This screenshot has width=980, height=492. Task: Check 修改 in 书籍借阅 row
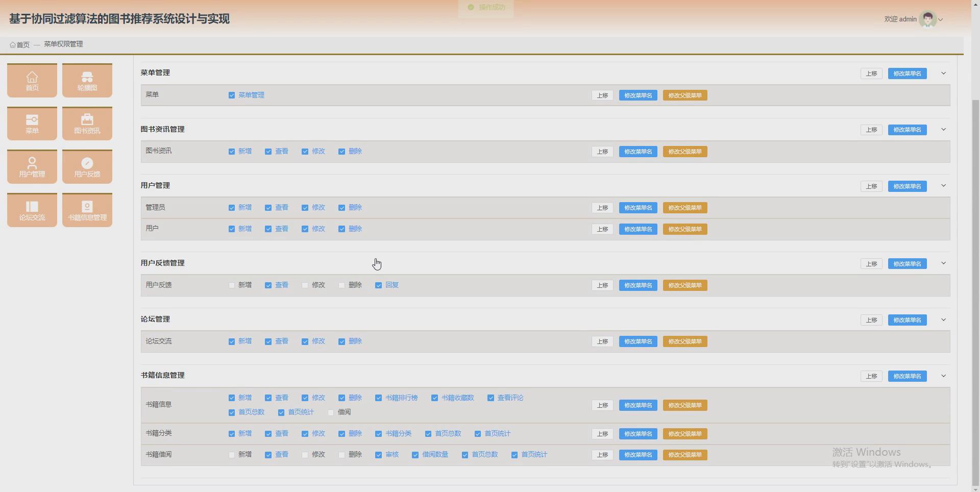pyautogui.click(x=305, y=455)
